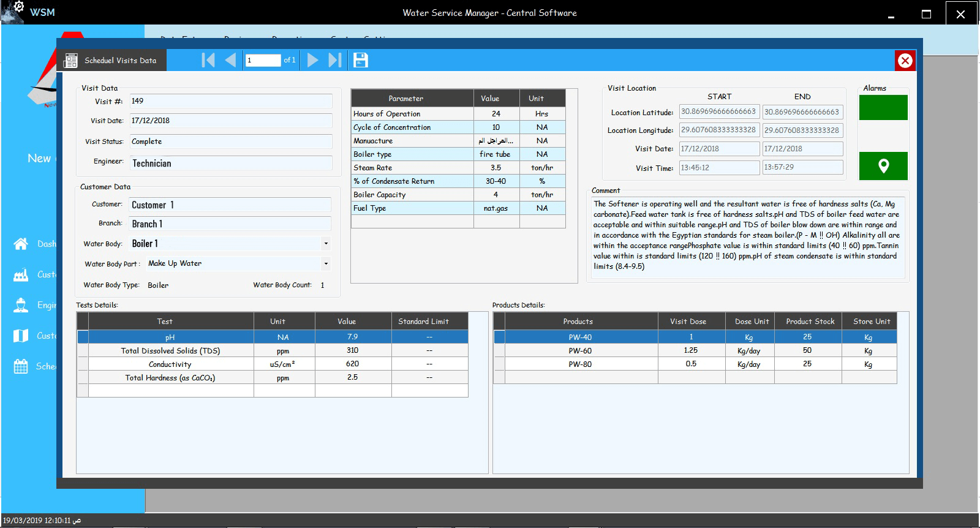Go to next visit record

coord(312,60)
